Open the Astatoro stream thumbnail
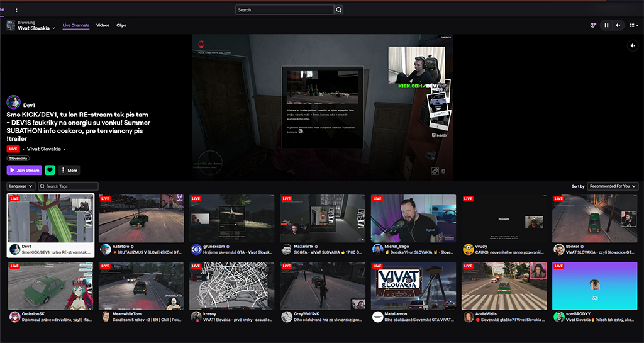Image resolution: width=644 pixels, height=343 pixels. pos(142,218)
